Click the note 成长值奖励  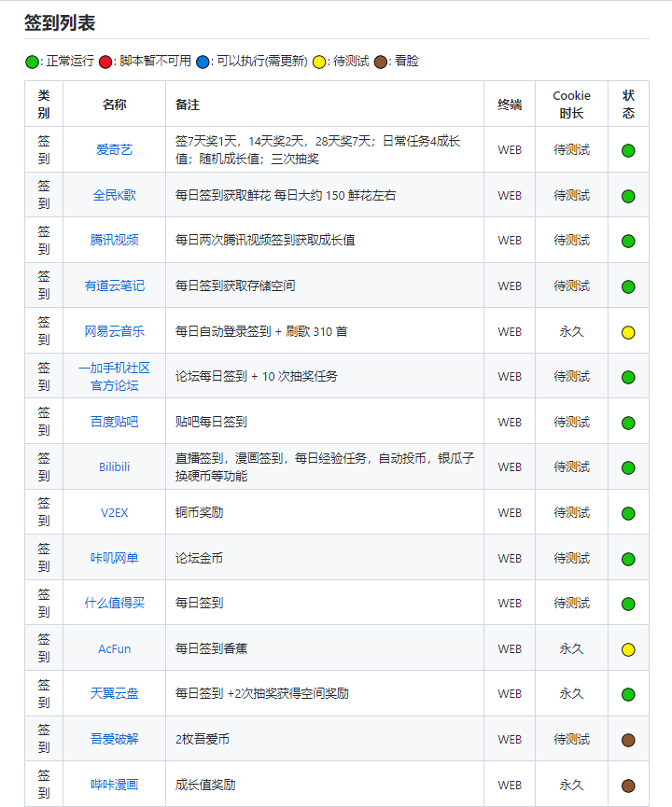tap(205, 785)
